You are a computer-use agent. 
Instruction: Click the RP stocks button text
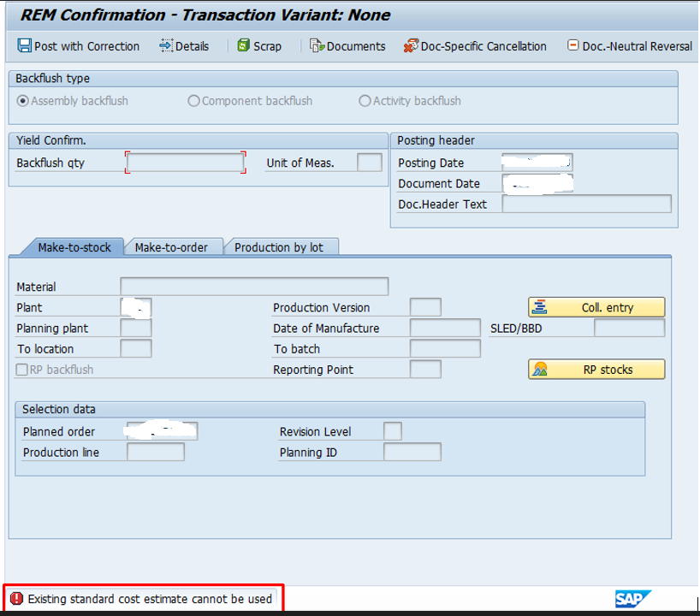point(608,370)
